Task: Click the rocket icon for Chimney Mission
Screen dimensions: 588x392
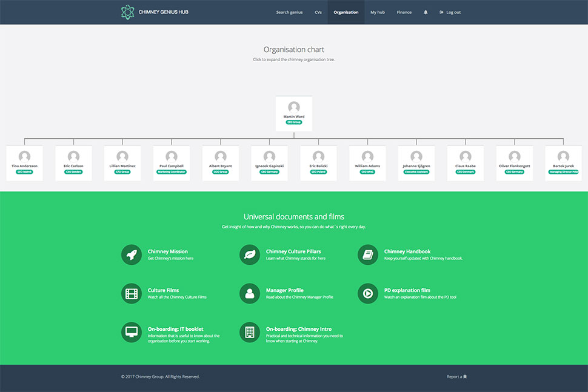Action: click(x=132, y=254)
